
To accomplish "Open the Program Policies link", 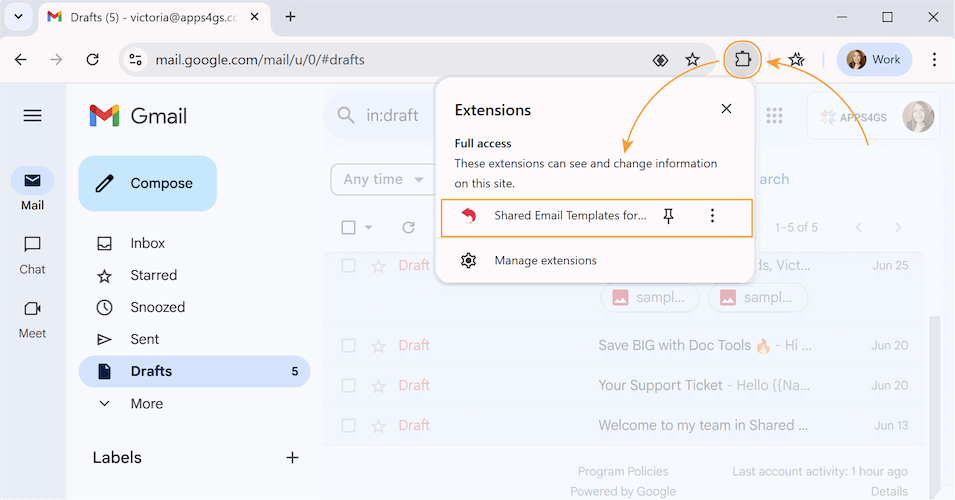I will (622, 471).
